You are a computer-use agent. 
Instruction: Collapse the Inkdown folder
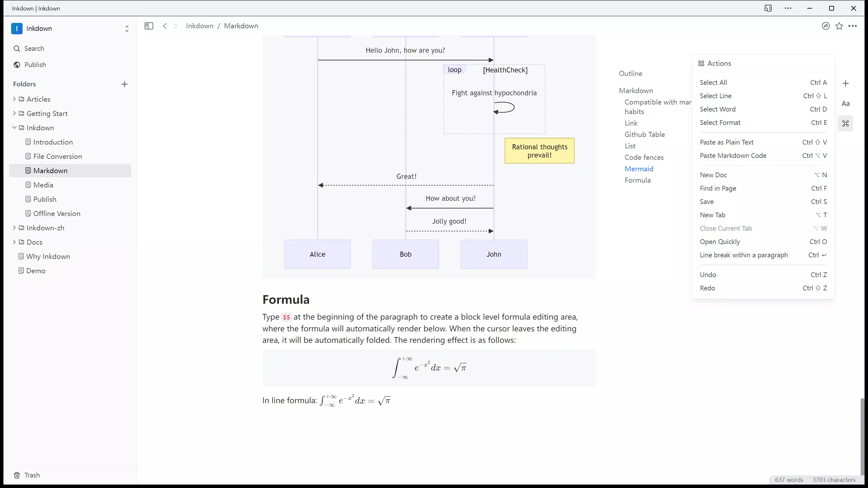point(14,128)
